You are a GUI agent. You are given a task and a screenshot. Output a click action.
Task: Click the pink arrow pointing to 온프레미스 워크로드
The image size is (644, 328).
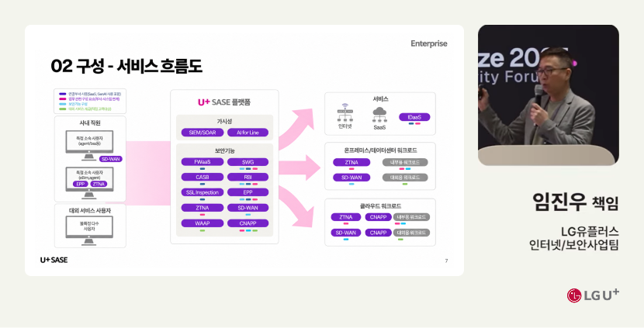point(299,167)
